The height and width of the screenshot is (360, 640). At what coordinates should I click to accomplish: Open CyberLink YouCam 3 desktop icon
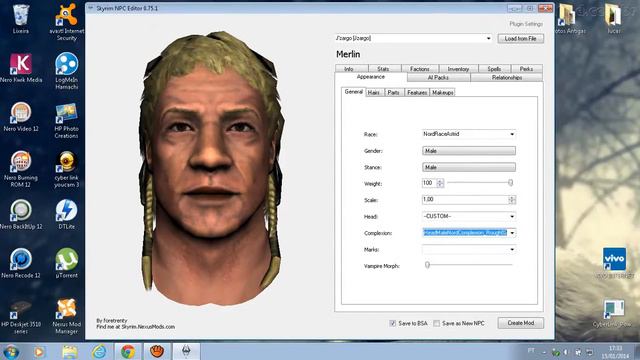point(67,169)
